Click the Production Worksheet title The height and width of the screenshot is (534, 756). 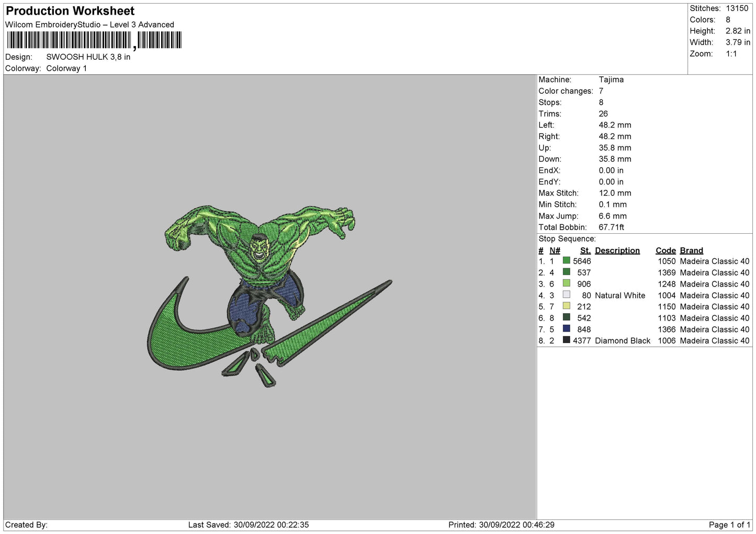pyautogui.click(x=70, y=11)
